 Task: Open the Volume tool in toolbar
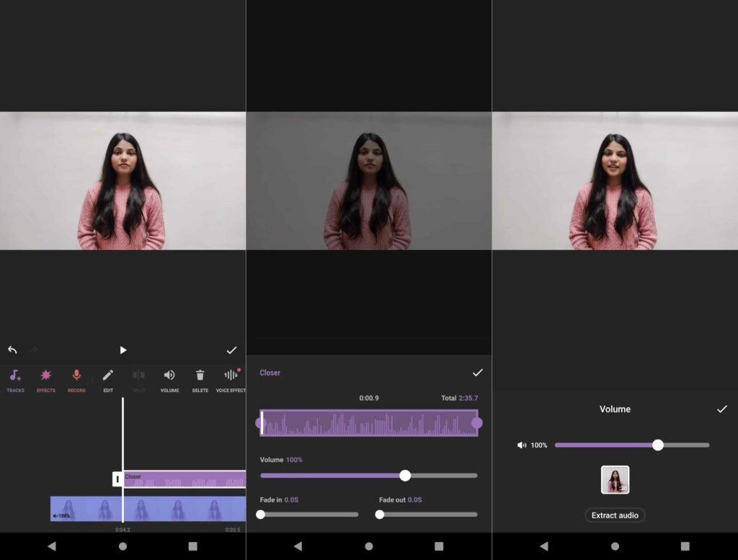pos(169,381)
